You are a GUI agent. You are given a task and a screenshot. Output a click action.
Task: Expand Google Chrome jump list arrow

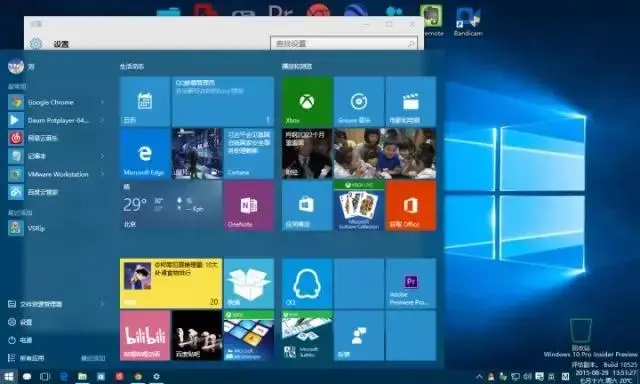[x=102, y=102]
